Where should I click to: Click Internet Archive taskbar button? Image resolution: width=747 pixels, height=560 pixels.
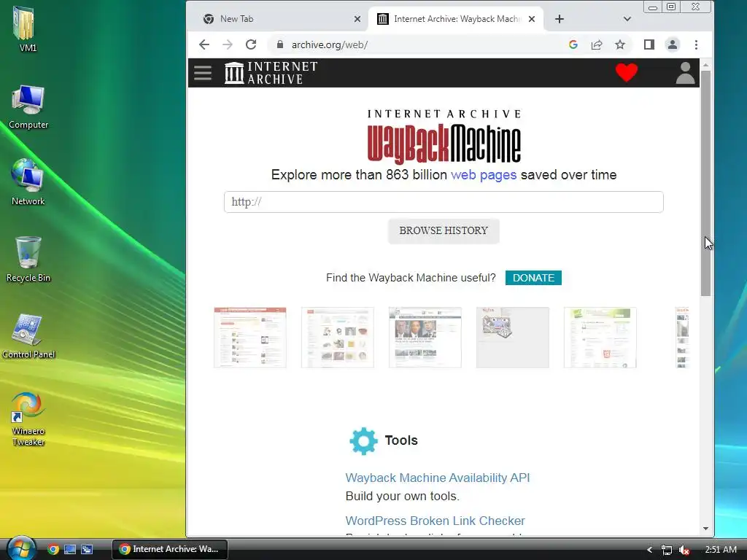(170, 549)
